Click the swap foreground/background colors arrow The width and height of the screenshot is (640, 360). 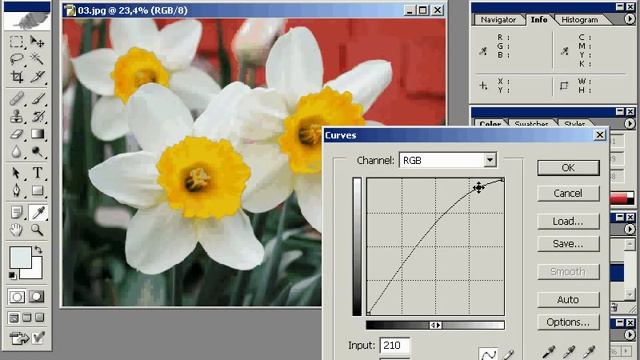38,249
